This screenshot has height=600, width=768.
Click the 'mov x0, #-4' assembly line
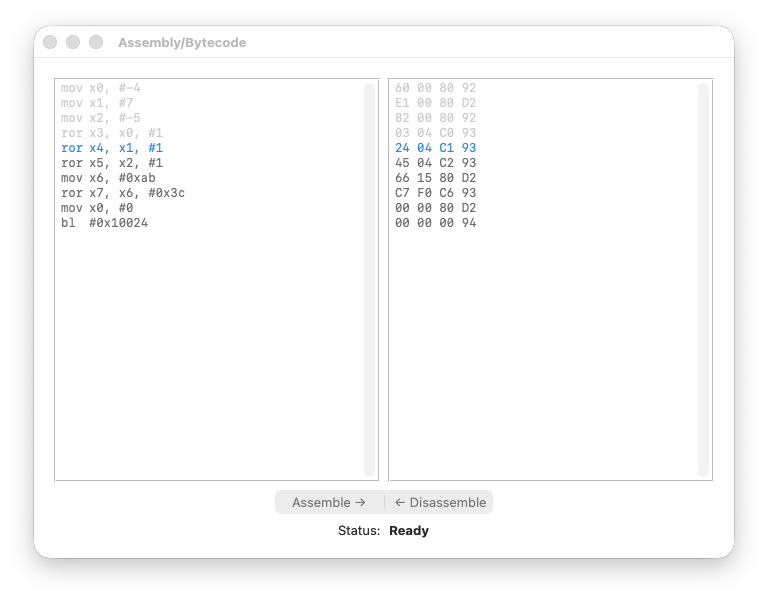100,88
